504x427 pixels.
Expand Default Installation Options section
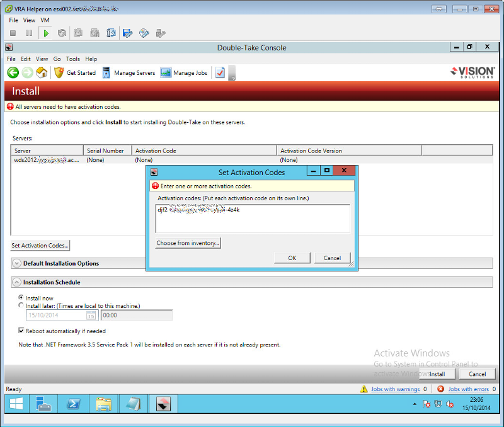point(16,263)
